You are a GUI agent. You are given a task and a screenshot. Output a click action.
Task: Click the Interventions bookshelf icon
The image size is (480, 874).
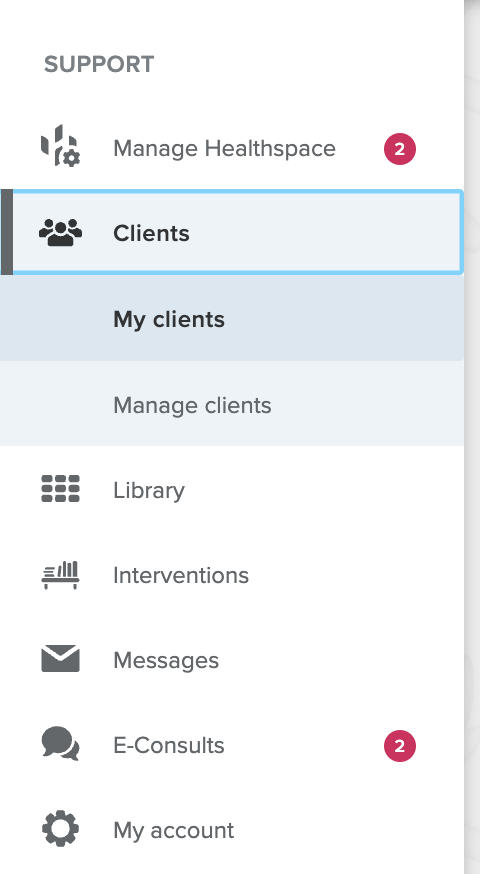point(60,575)
